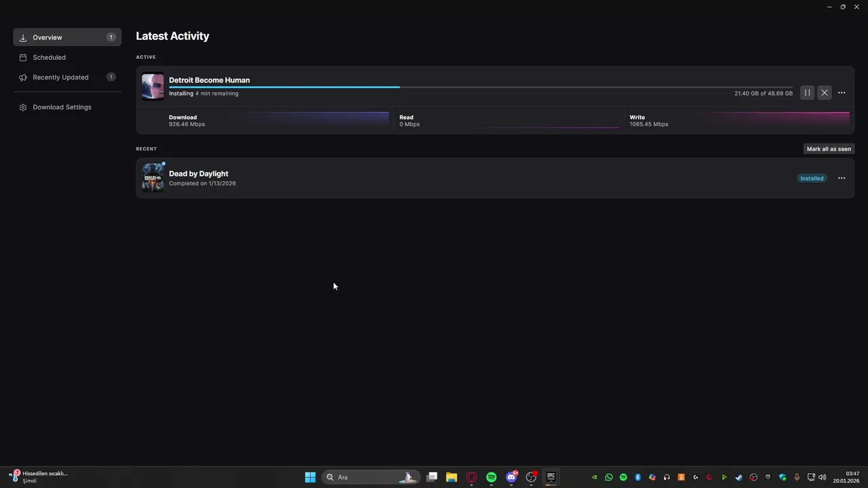The width and height of the screenshot is (868, 488).
Task: Click the Recently Updated count badge
Action: 111,77
